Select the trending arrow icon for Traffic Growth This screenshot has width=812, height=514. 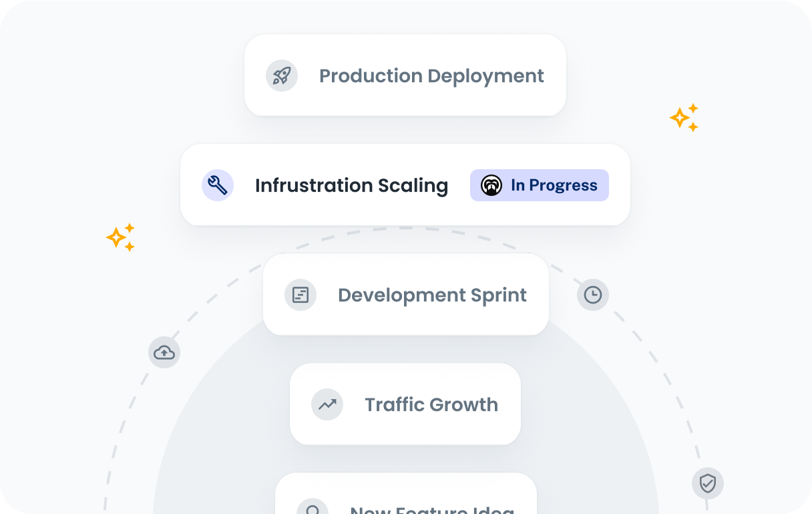pos(327,404)
